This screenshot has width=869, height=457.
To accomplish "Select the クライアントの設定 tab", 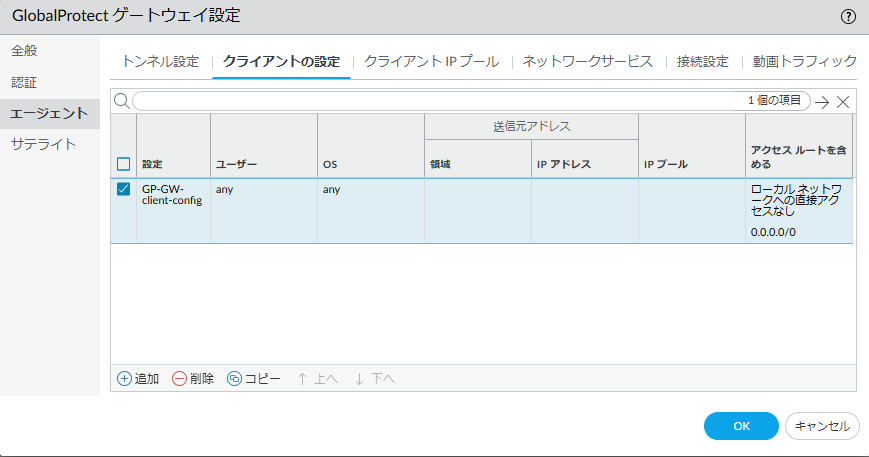I will tap(282, 61).
